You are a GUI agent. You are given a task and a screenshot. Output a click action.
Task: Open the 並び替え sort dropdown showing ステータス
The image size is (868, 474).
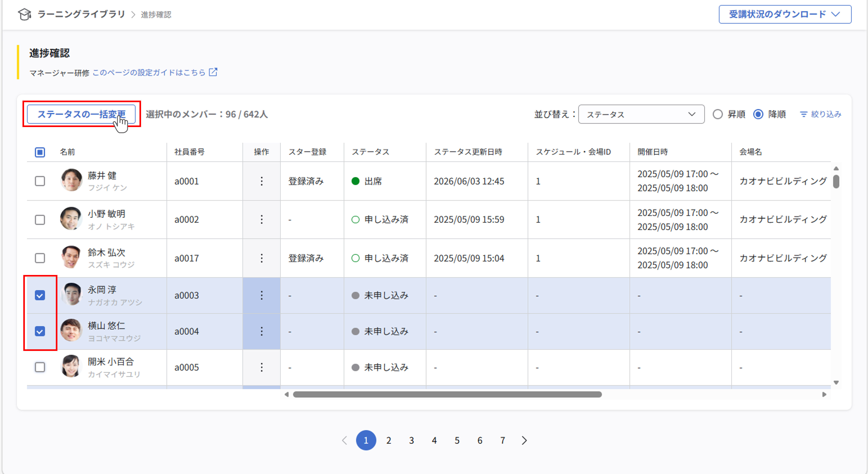click(x=641, y=115)
